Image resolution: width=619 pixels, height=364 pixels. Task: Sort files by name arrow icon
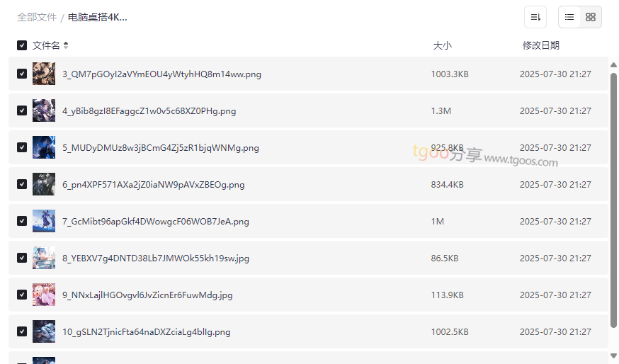point(66,45)
